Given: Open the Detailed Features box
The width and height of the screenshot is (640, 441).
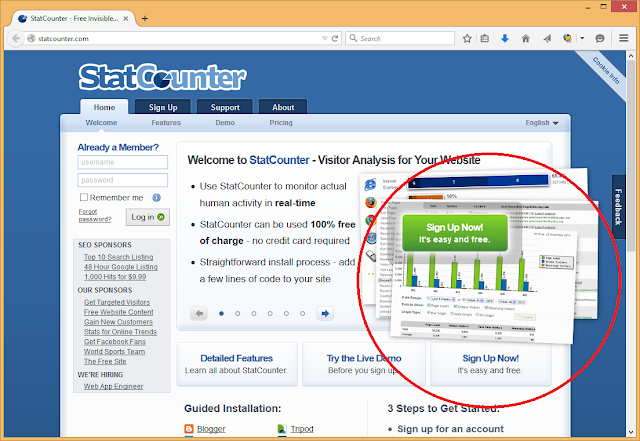Looking at the screenshot, I should click(x=237, y=364).
